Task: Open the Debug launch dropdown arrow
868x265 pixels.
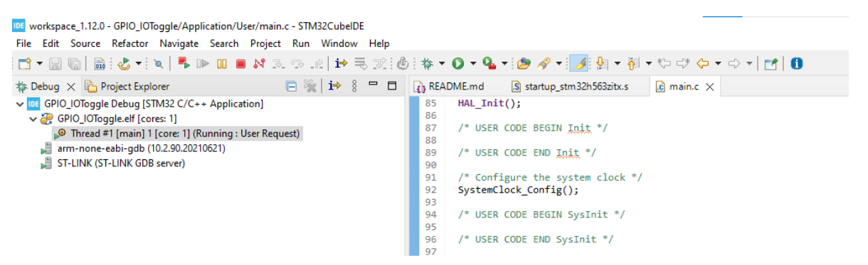Action: tap(442, 64)
